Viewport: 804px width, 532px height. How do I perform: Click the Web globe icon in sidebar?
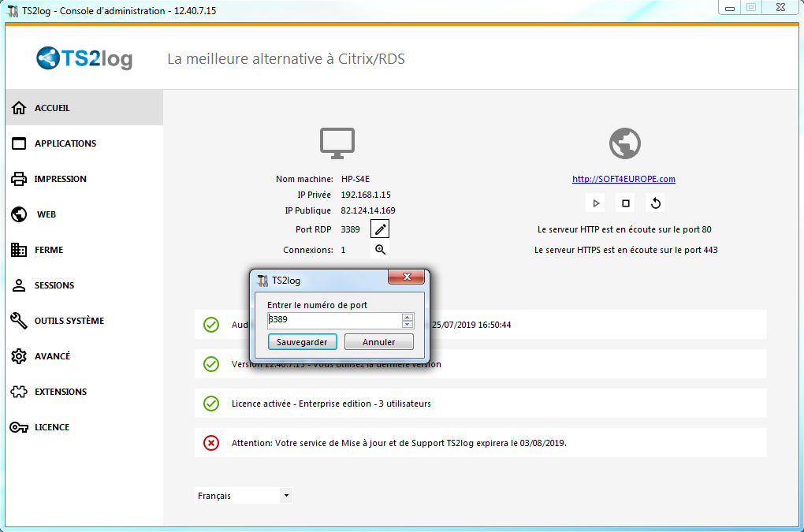[19, 214]
